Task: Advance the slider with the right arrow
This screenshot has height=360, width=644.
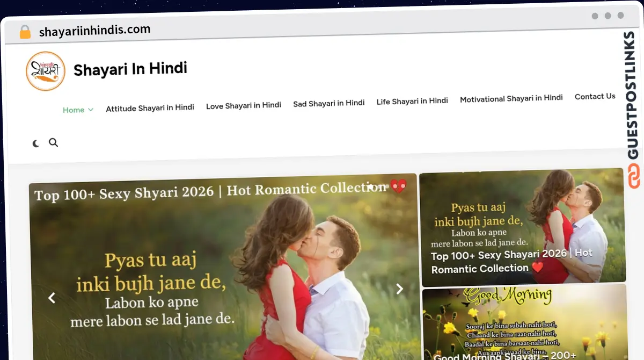Action: pos(399,289)
